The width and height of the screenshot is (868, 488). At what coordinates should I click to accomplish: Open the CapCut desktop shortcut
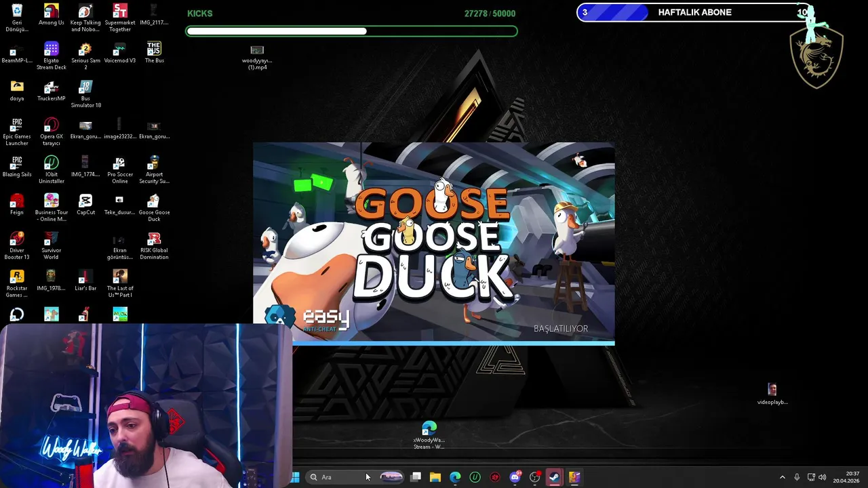(85, 205)
